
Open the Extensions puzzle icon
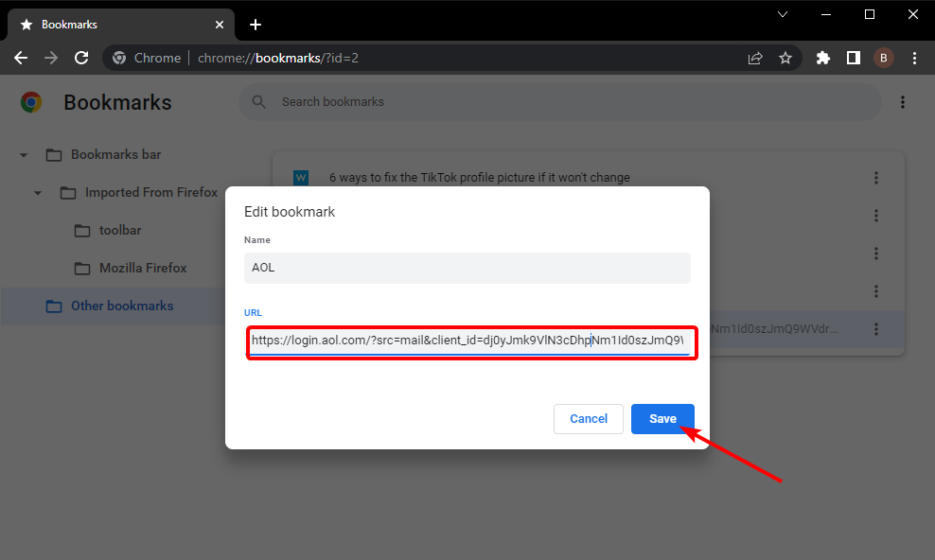[823, 58]
